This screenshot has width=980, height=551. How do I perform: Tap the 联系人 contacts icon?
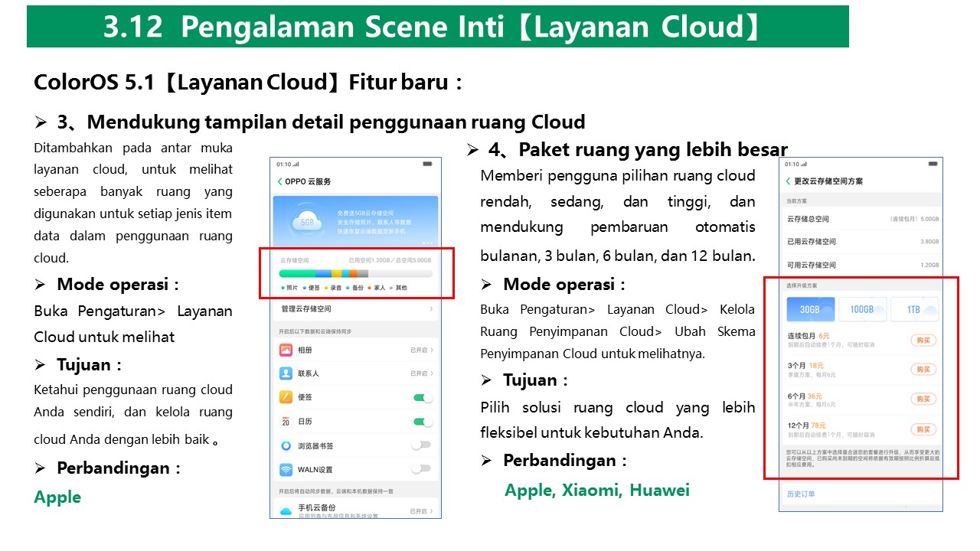(286, 373)
